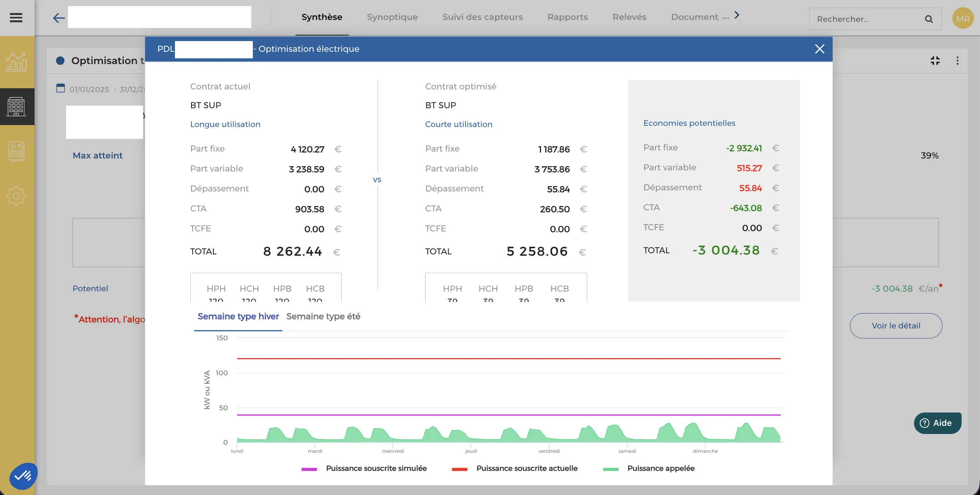Open the 'Synoptique' navigation tab
This screenshot has height=495, width=980.
(x=392, y=17)
